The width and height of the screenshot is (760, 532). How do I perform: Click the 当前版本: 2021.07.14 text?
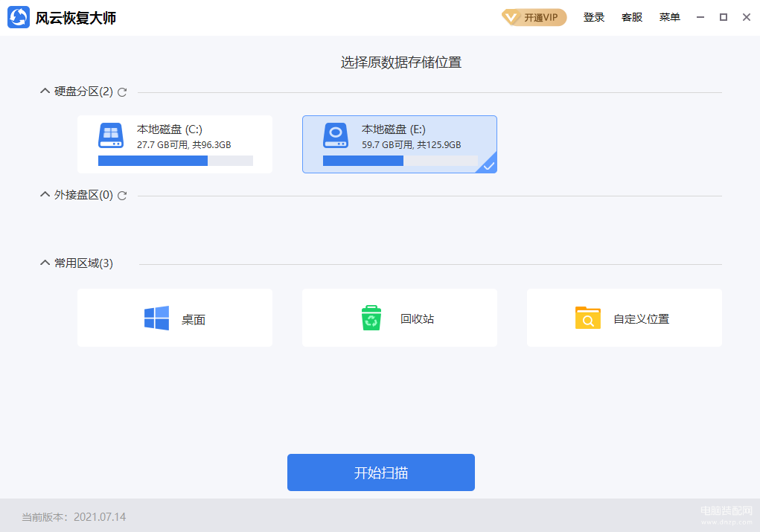pyautogui.click(x=74, y=517)
